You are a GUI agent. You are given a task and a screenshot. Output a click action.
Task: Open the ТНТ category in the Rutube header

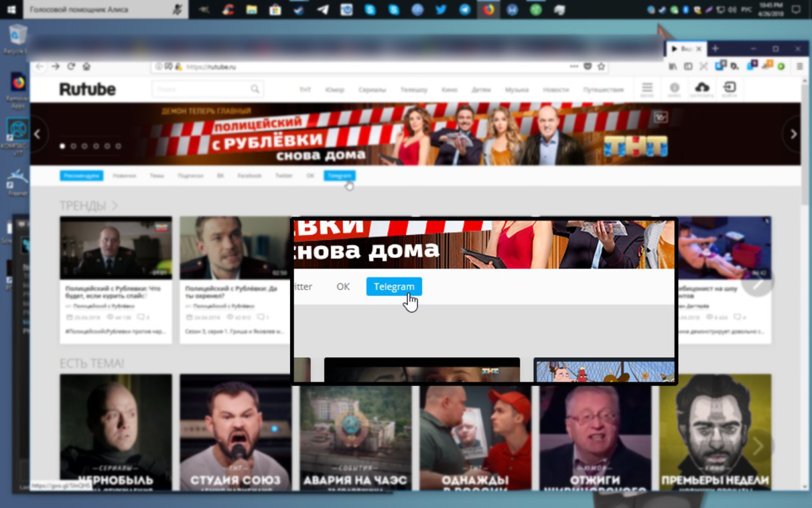click(305, 90)
